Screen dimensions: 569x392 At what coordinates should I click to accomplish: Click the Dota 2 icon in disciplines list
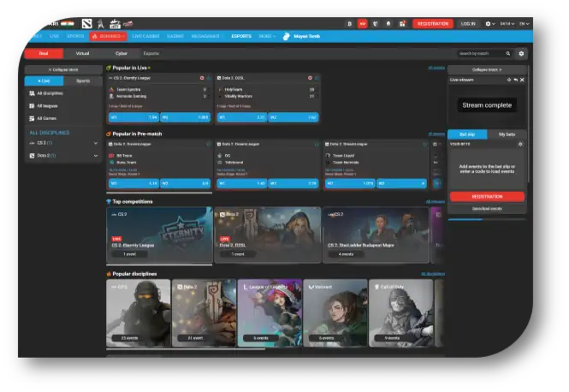tap(32, 156)
